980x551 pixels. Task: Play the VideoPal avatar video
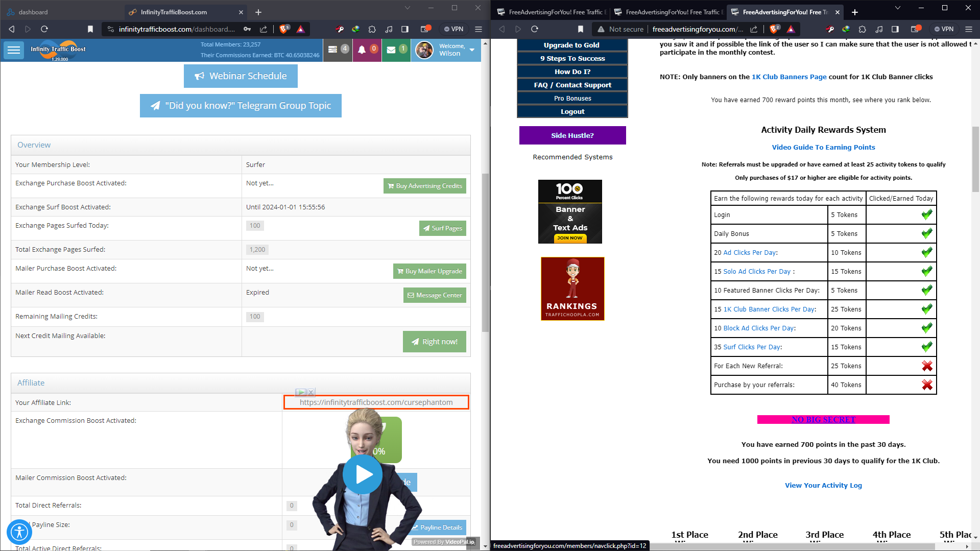tap(363, 474)
